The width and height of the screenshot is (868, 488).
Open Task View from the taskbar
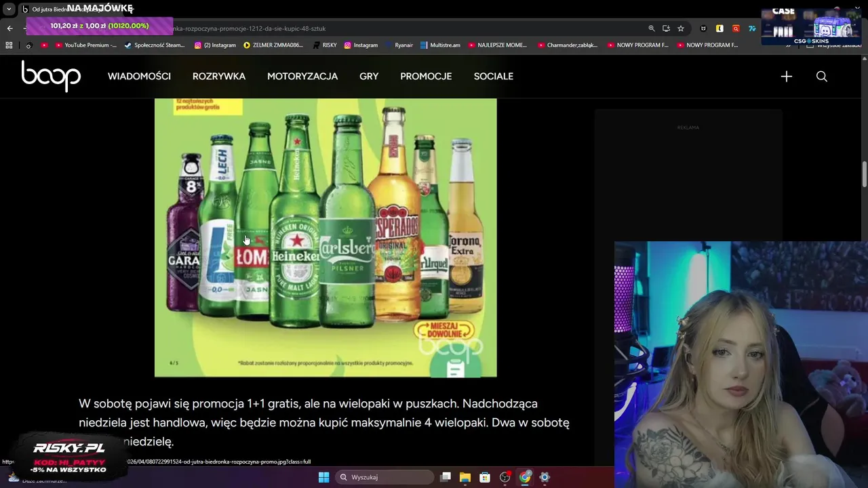(x=446, y=477)
